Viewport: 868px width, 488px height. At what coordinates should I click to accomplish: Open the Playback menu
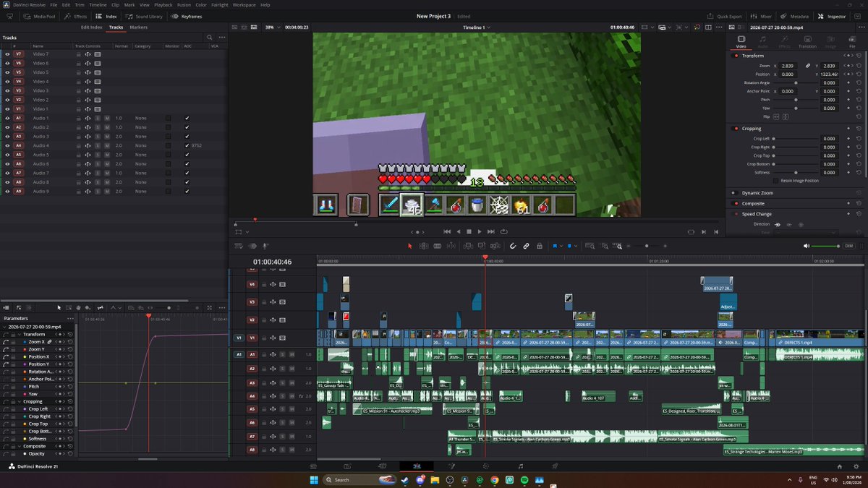[x=163, y=4]
